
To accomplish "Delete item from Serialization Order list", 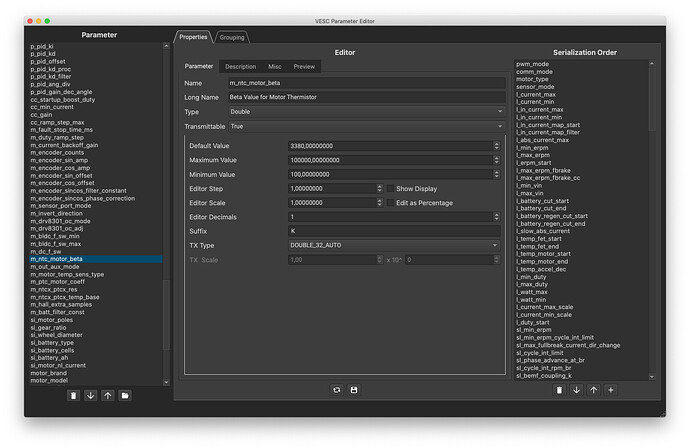I will (x=559, y=390).
